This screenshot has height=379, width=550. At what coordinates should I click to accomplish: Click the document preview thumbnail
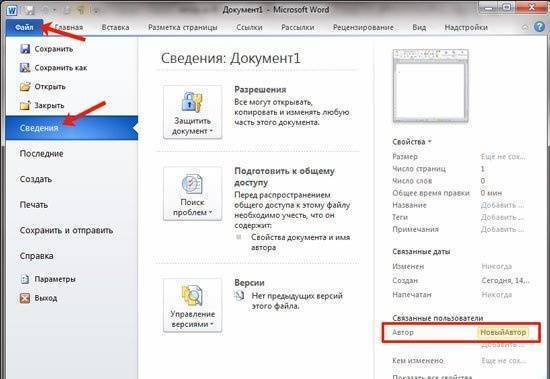pyautogui.click(x=430, y=86)
